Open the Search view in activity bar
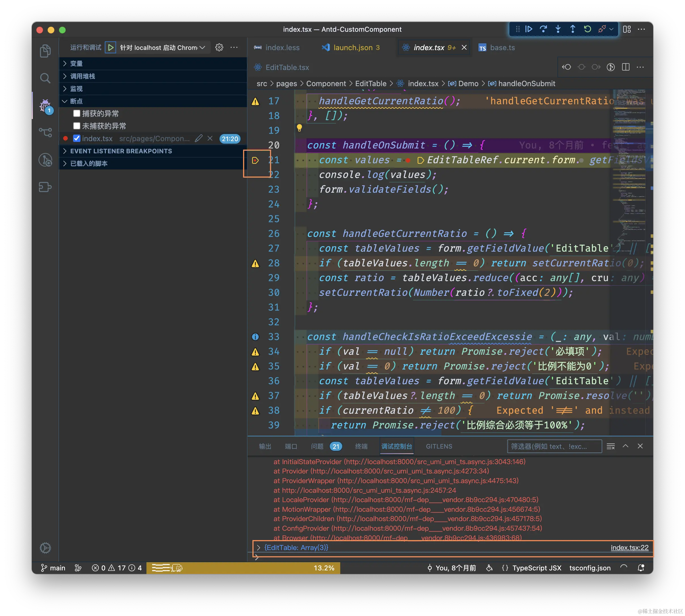The image size is (685, 616). [x=45, y=78]
